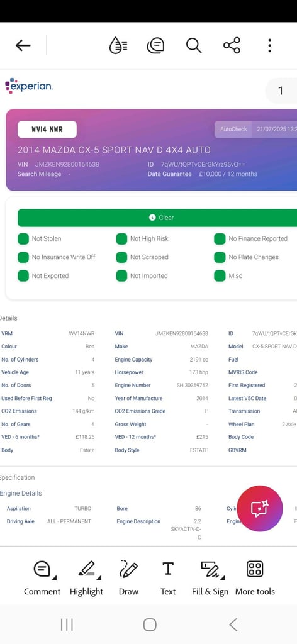Tap VED - 12 months value £215
This screenshot has width=297, height=644.
202,438
